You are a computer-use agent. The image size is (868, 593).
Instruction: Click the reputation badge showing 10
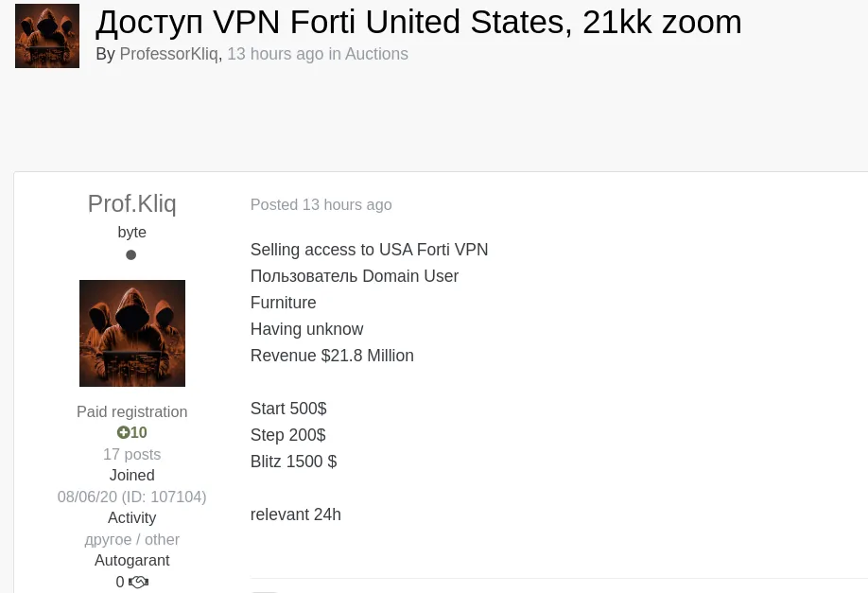131,432
